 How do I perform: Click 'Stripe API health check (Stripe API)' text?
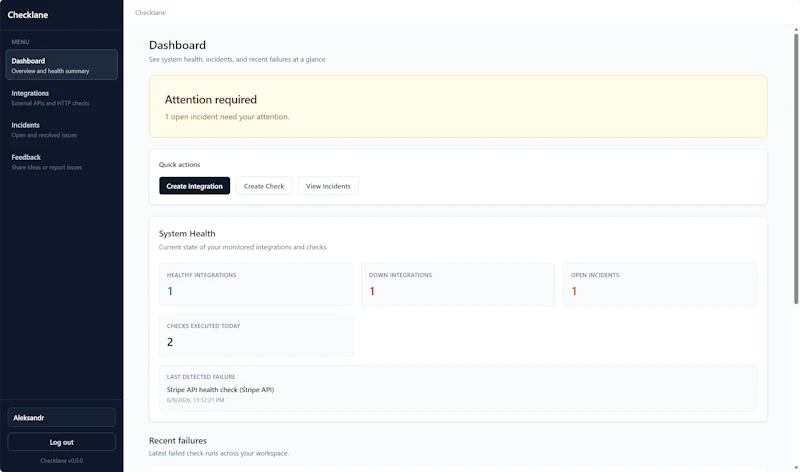point(220,389)
